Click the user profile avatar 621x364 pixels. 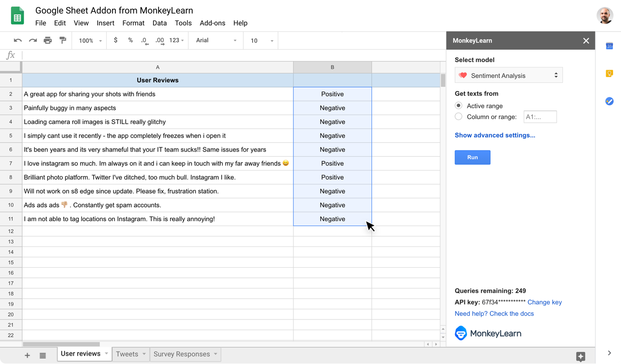605,15
